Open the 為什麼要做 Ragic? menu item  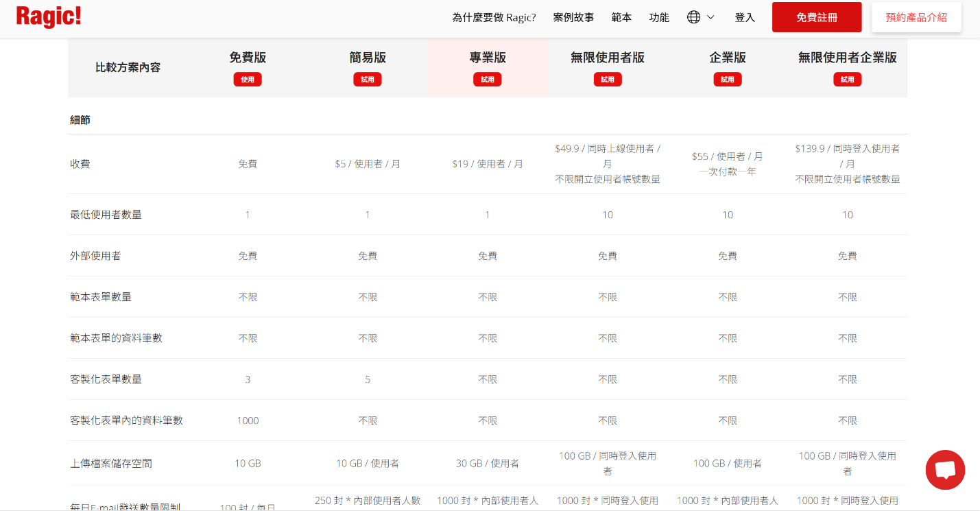coord(494,17)
